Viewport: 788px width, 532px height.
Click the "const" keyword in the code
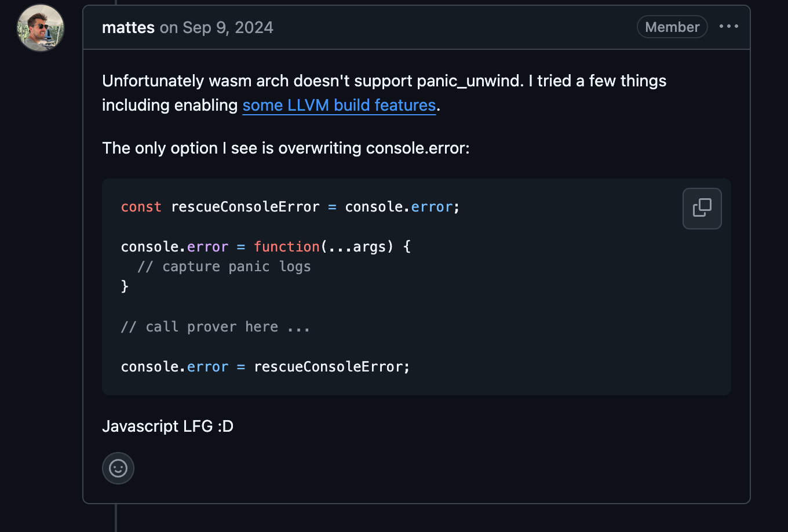(141, 207)
